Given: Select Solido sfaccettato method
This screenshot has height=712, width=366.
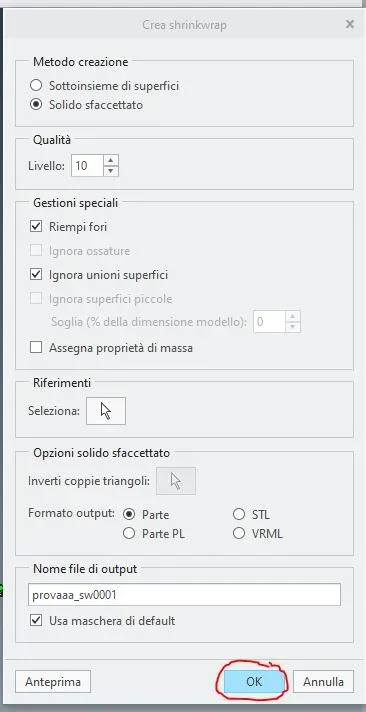Looking at the screenshot, I should click(36, 105).
